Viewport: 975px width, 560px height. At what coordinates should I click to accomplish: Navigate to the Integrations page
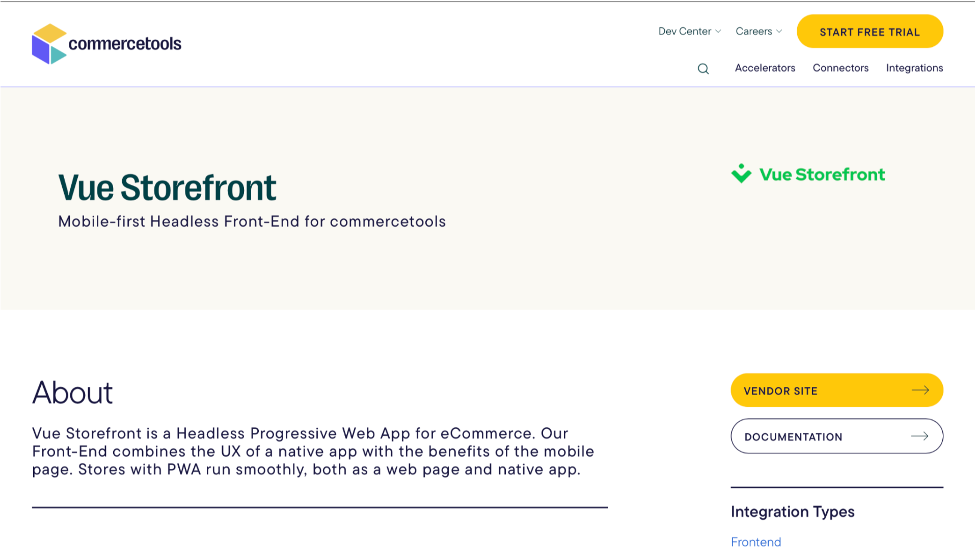click(x=914, y=68)
